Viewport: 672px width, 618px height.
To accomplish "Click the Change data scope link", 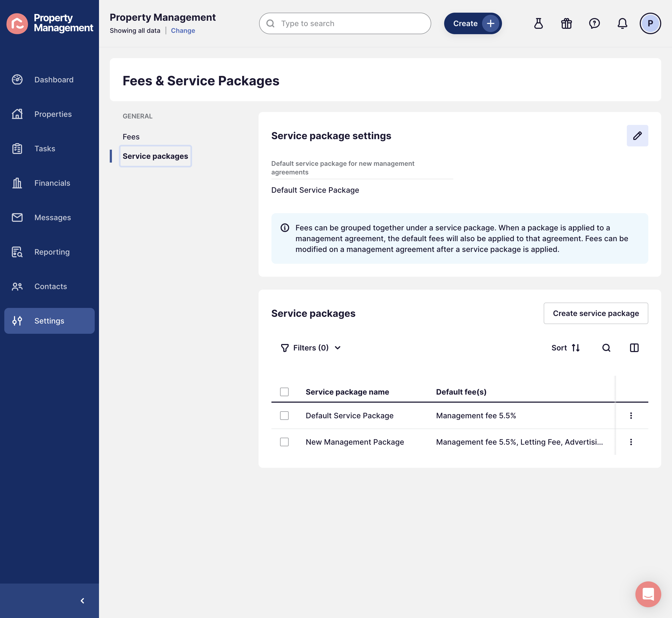I will [x=183, y=30].
